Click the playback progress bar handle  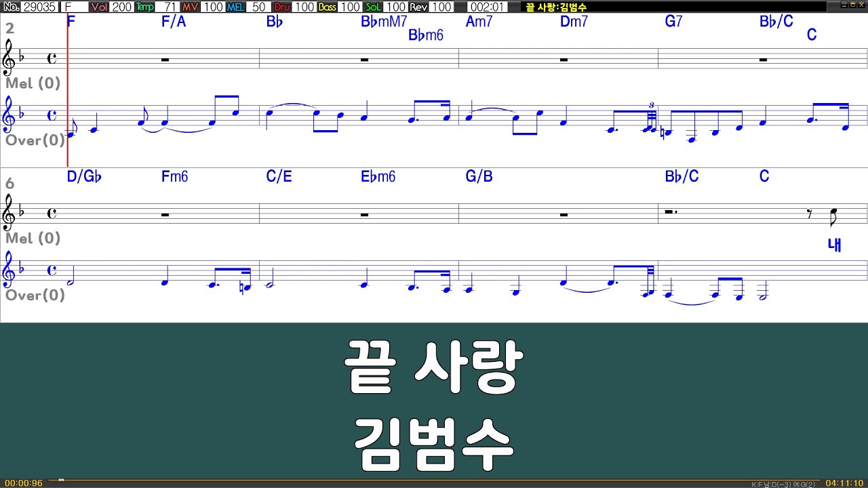61,480
